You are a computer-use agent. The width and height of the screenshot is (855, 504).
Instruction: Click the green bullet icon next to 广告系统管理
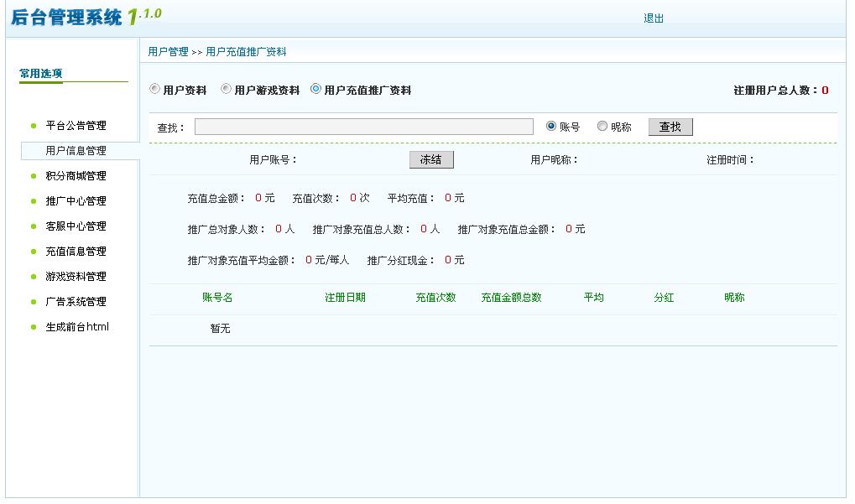click(34, 302)
